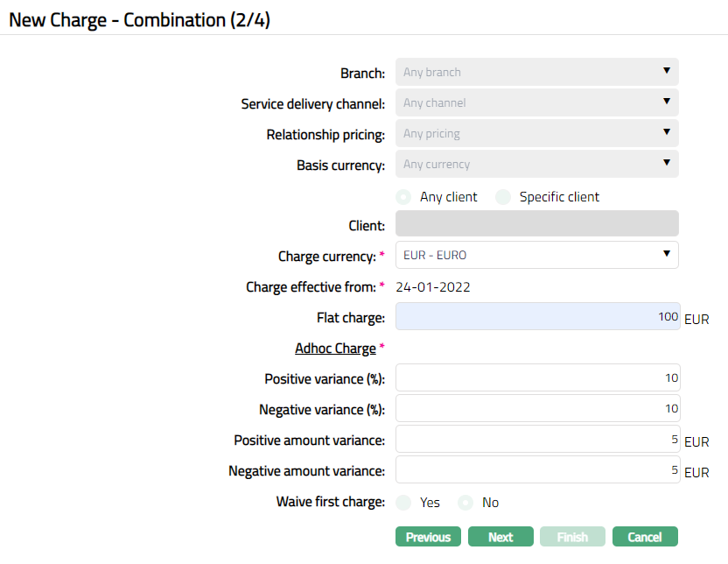
Task: Expand the Service delivery channel dropdown
Action: click(x=536, y=102)
